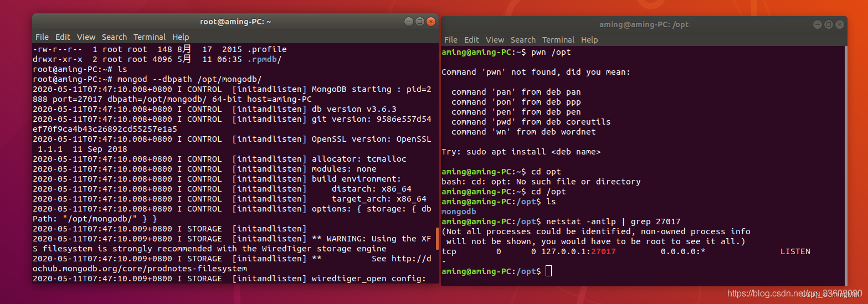
Task: Close the aming@aming-PC: /opt terminal window
Action: coord(840,24)
